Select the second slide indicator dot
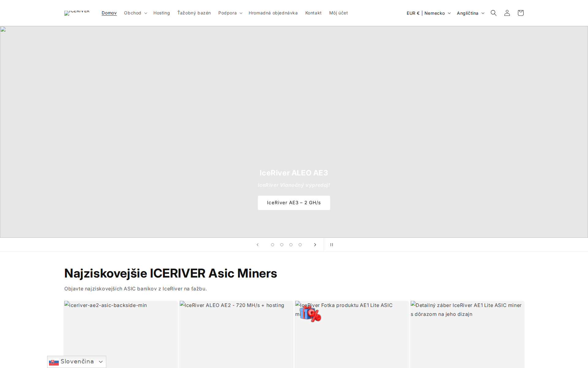Screen dimensions: 588x368 tap(281, 244)
